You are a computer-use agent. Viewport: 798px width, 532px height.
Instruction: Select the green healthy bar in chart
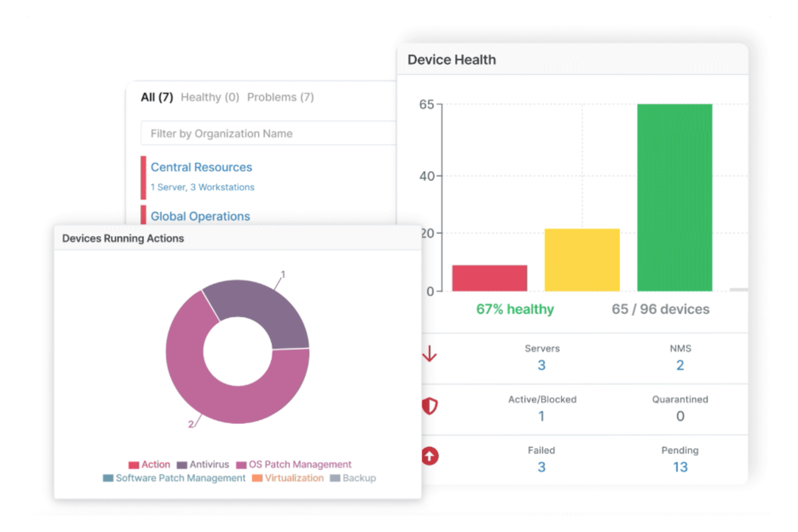(x=674, y=197)
